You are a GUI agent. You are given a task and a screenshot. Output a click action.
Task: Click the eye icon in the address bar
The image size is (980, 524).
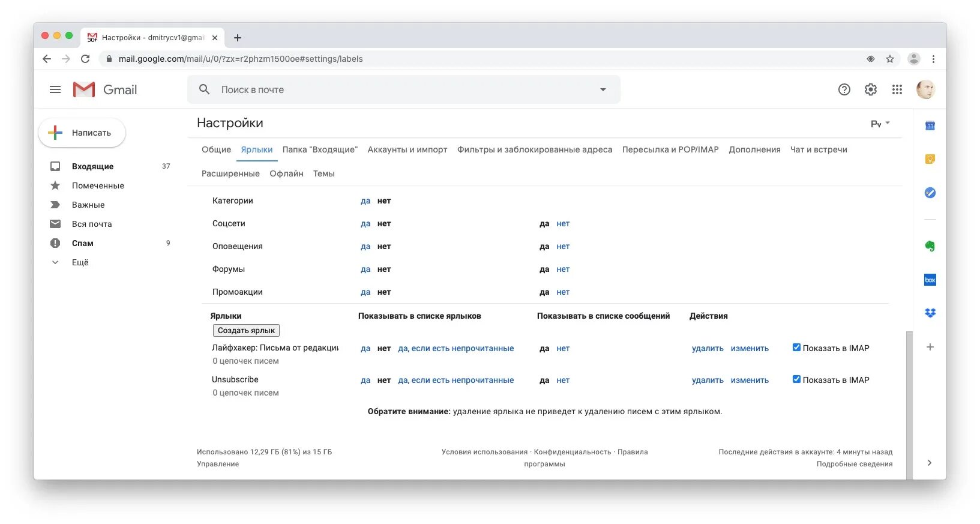coord(871,59)
